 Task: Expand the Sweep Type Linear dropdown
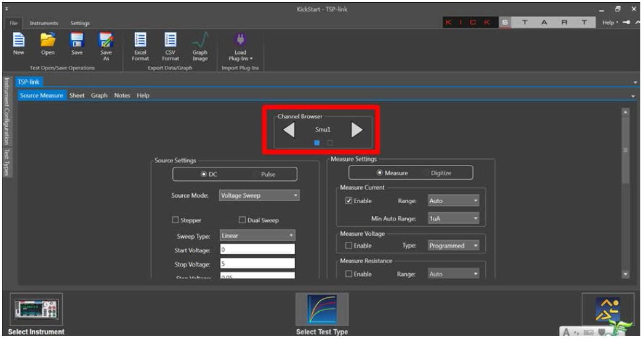coord(257,236)
